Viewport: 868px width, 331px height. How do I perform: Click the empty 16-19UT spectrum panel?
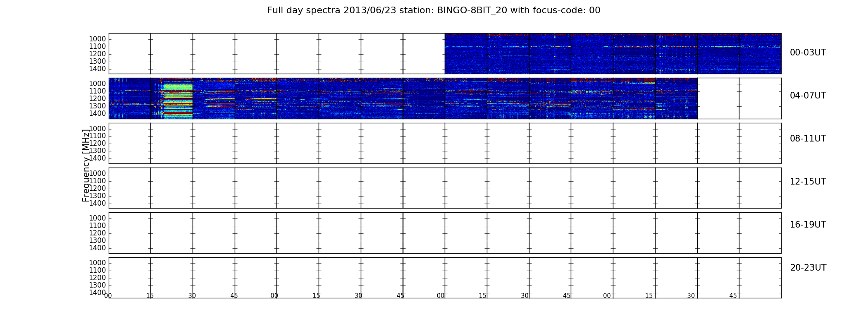click(x=445, y=233)
